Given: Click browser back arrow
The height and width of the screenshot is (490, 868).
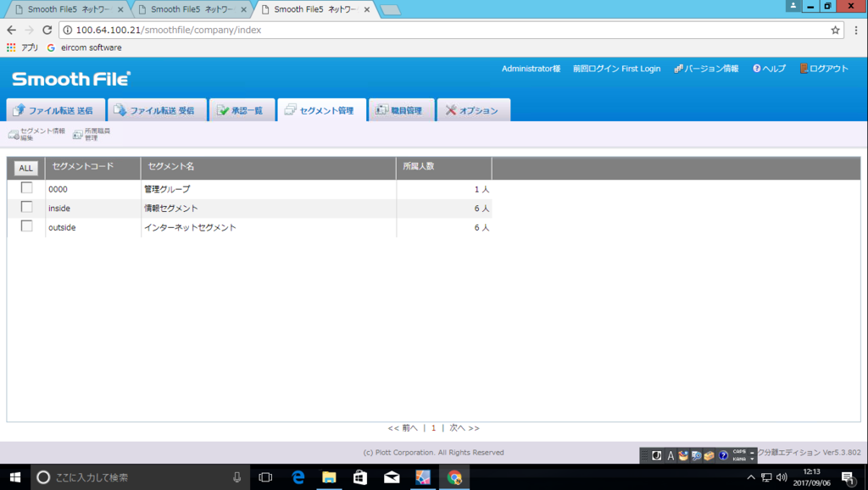Looking at the screenshot, I should 12,30.
